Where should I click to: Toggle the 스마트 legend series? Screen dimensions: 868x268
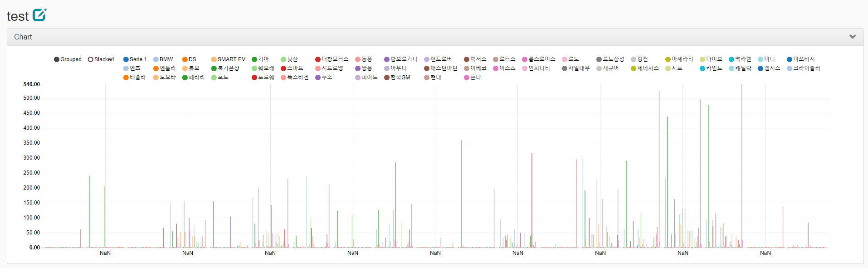(x=292, y=68)
